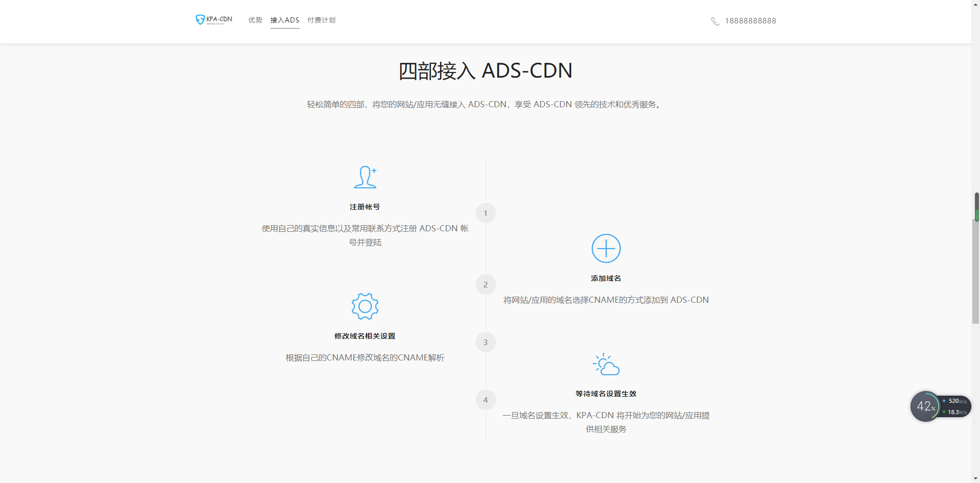Click the phone icon near the number
This screenshot has height=483, width=980.
point(715,21)
